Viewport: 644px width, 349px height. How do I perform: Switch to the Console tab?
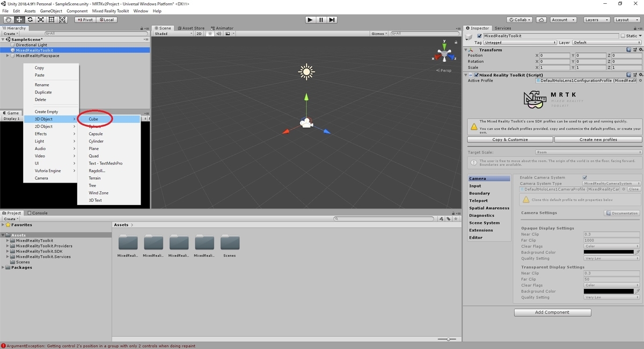pos(37,213)
